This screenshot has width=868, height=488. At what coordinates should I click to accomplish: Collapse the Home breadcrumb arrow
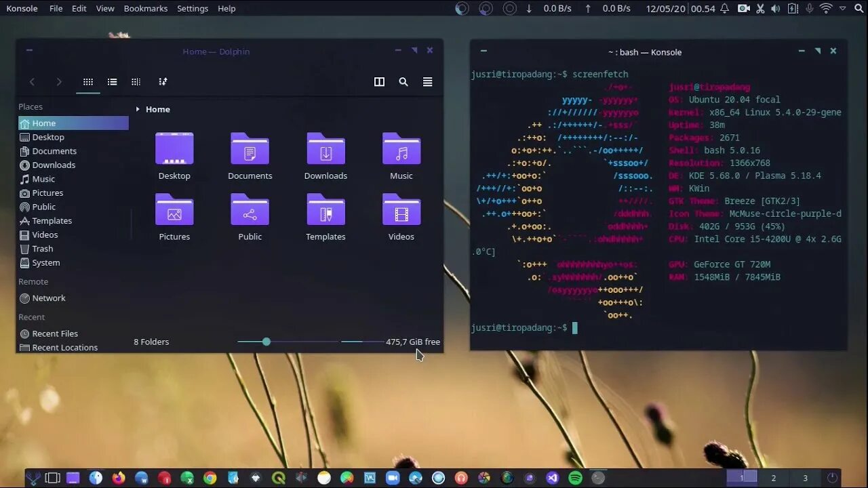point(138,109)
